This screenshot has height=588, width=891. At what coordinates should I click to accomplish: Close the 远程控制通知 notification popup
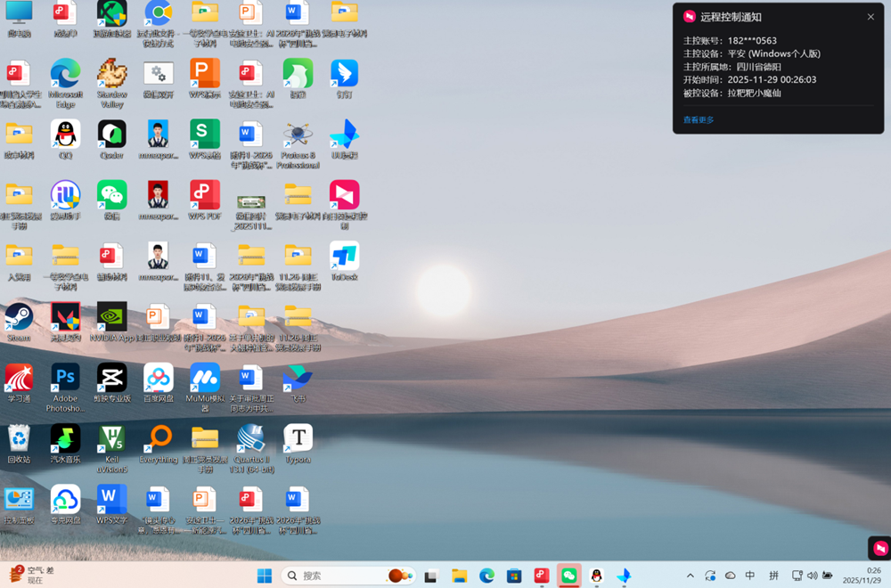click(871, 17)
